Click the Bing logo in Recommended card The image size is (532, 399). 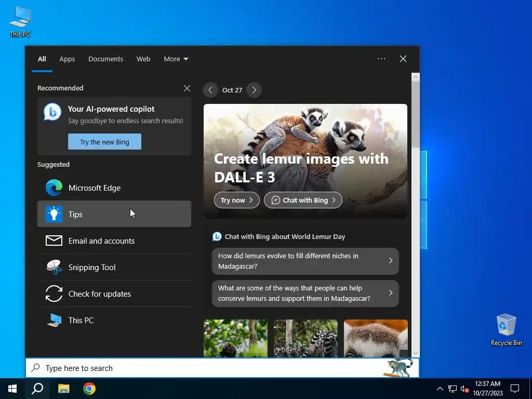coord(52,112)
